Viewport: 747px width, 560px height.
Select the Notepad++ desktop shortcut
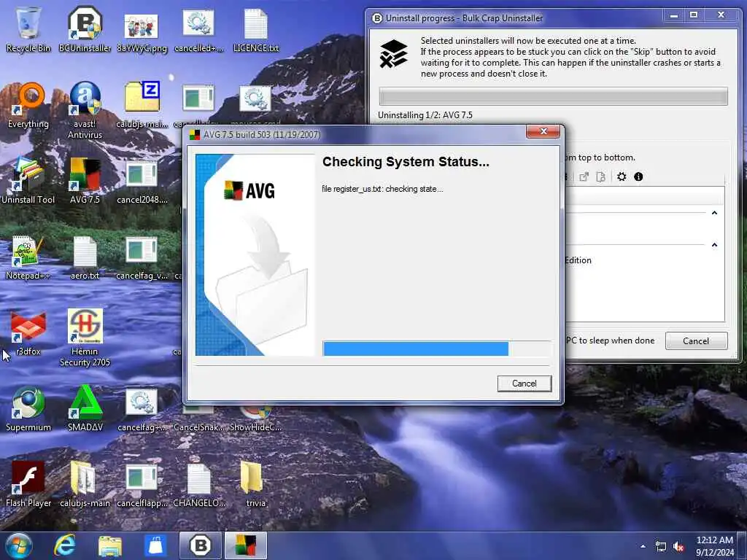coord(28,257)
